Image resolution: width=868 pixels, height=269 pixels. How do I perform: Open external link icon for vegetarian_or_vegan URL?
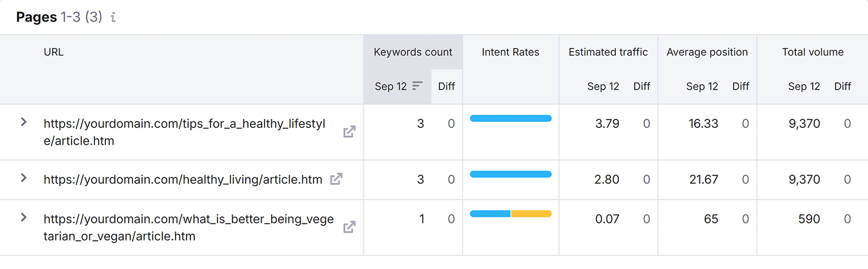349,227
